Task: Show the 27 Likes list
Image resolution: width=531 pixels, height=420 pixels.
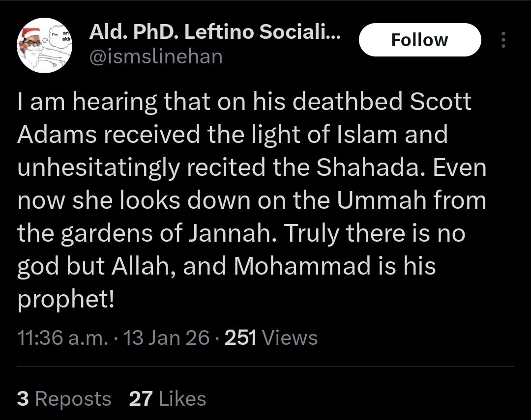Action: click(x=167, y=398)
